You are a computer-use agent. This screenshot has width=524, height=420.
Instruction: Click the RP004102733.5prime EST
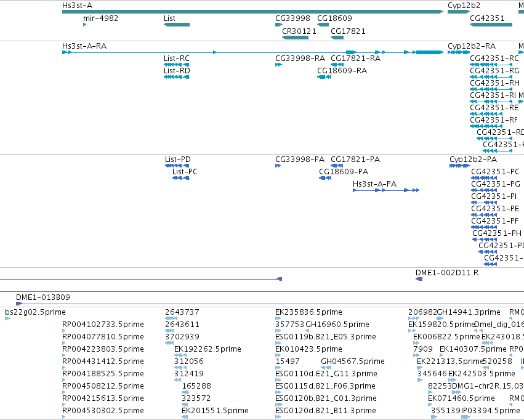coord(64,331)
